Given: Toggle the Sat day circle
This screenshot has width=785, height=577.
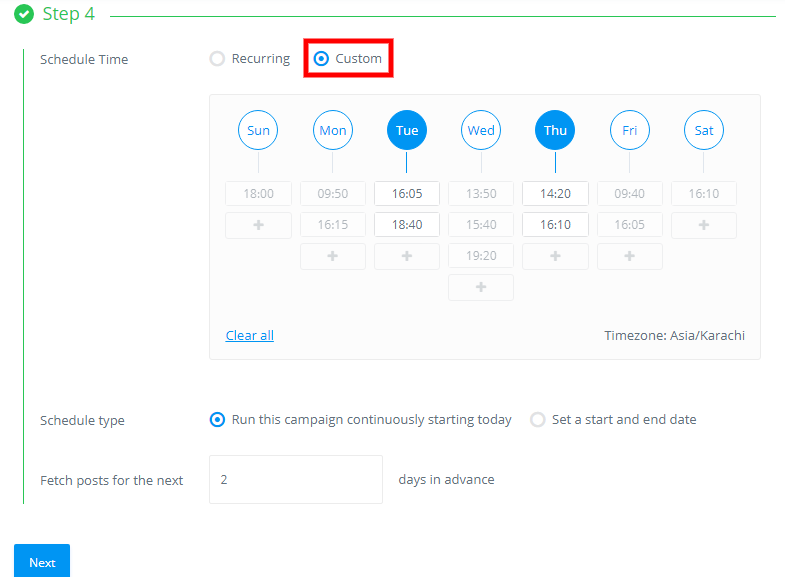Looking at the screenshot, I should click(x=703, y=130).
